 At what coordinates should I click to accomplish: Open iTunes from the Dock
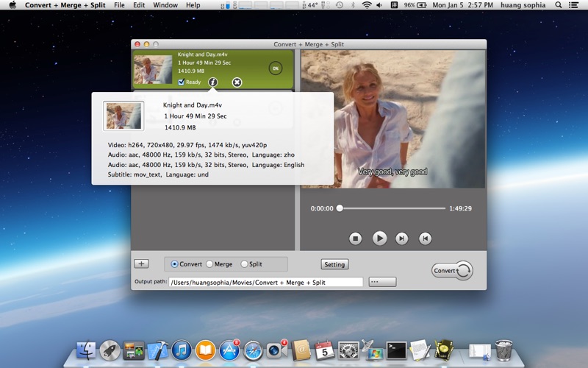click(x=182, y=351)
